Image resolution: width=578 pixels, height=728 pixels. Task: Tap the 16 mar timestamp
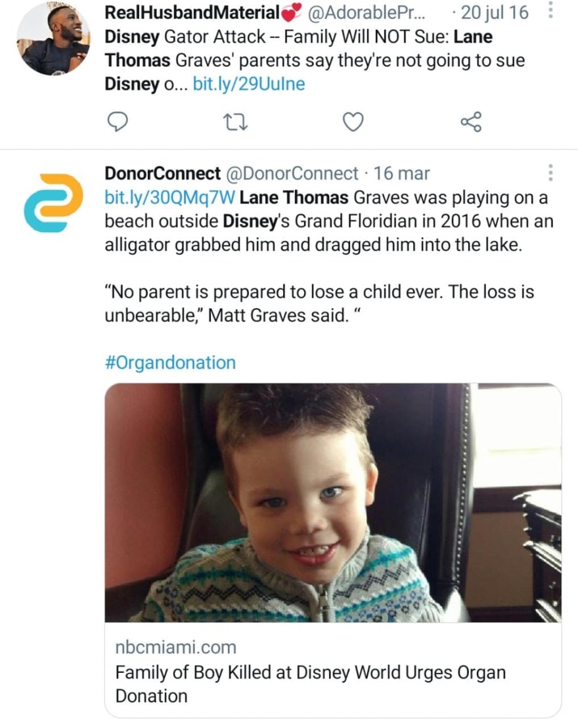click(401, 173)
